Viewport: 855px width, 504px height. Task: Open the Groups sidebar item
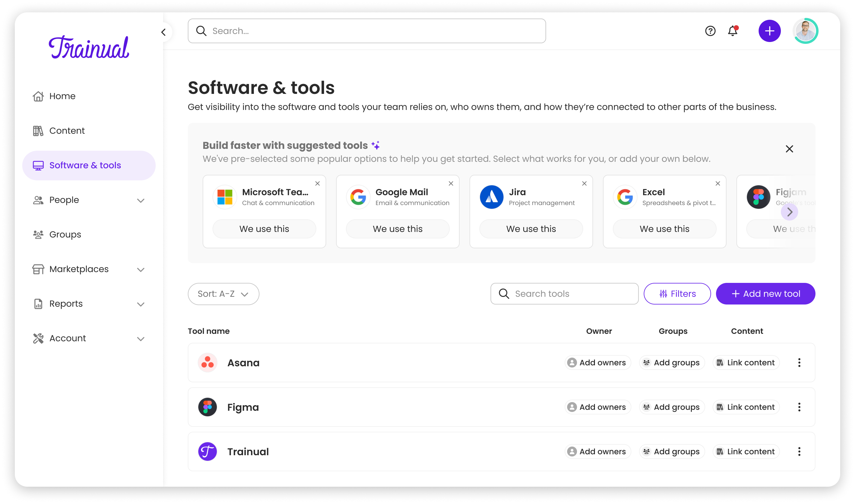pos(65,234)
